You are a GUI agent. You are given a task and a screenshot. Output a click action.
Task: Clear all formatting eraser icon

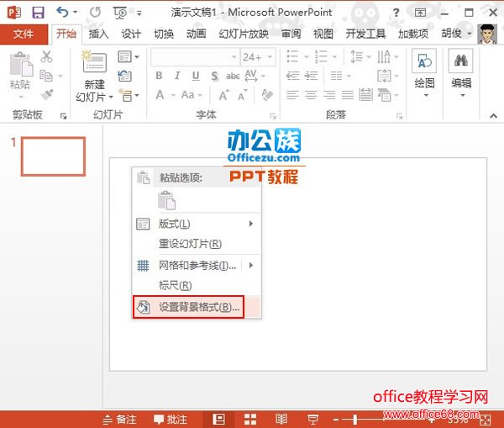[267, 95]
